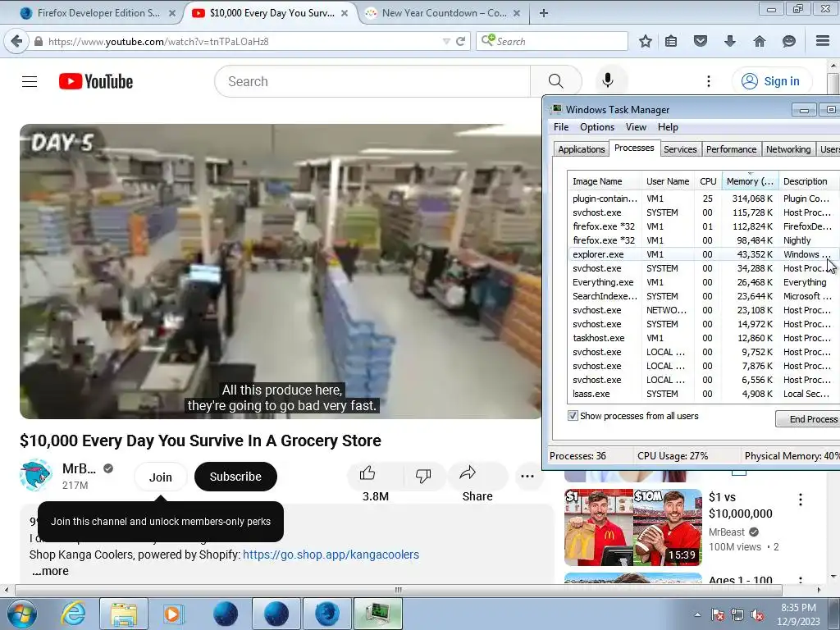The width and height of the screenshot is (840, 630).
Task: Click the MrBeast channel avatar
Action: (x=36, y=475)
